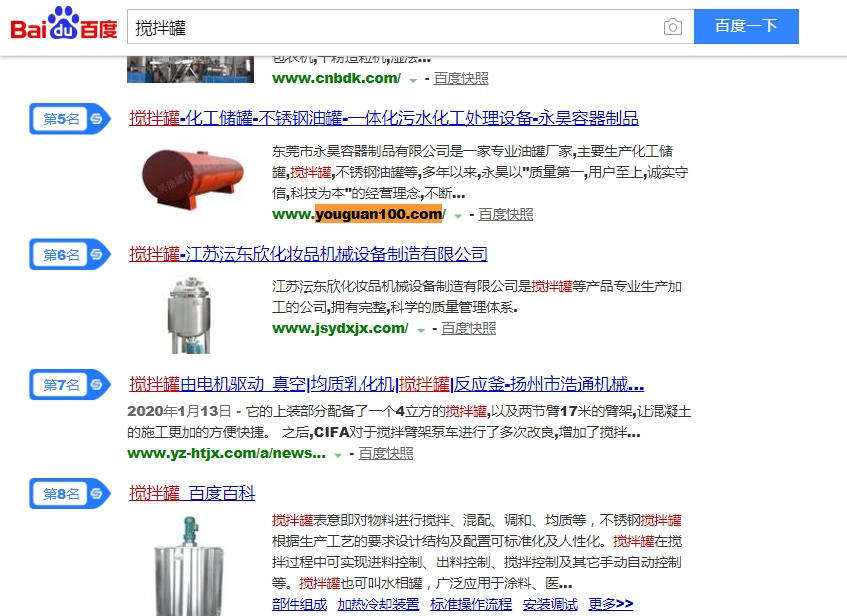Screen dimensions: 847x616
Task: Open 百度快照 for yz-htjx.com result
Action: click(386, 454)
